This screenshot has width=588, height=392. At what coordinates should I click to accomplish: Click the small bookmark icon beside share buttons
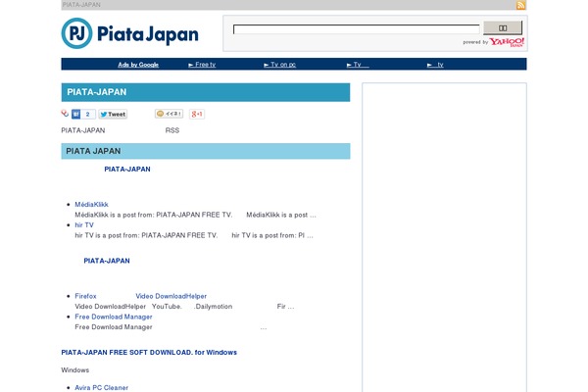(65, 114)
